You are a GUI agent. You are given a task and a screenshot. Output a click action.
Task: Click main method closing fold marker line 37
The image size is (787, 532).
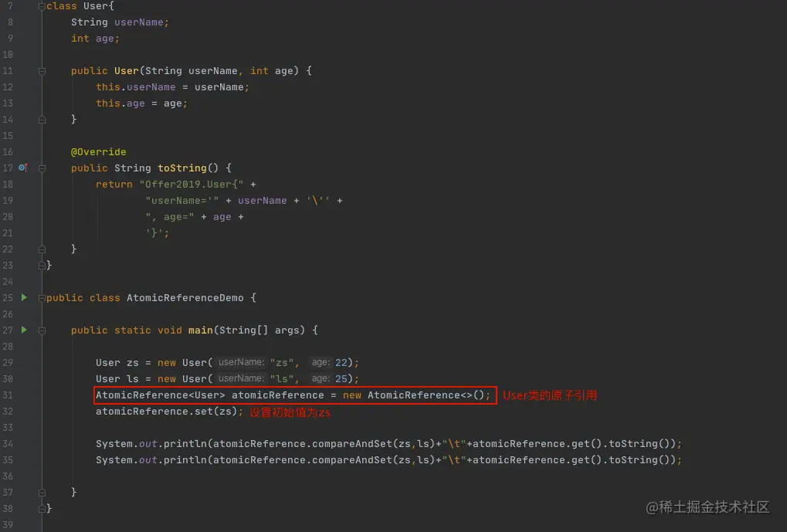coord(42,493)
